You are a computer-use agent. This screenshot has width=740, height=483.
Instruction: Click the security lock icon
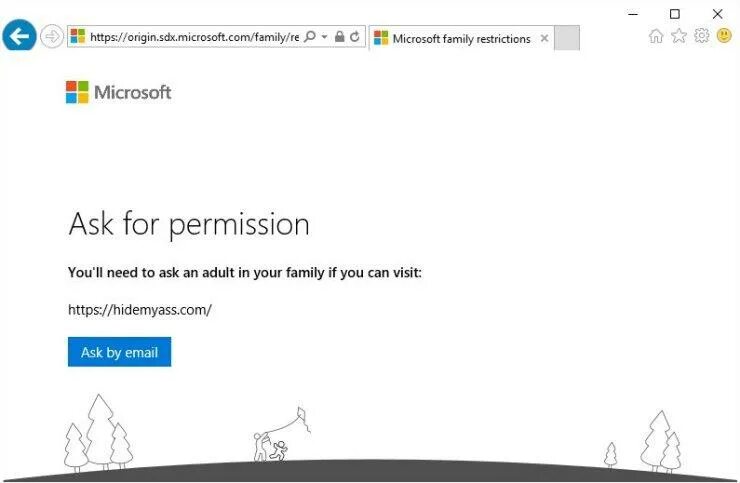point(339,36)
